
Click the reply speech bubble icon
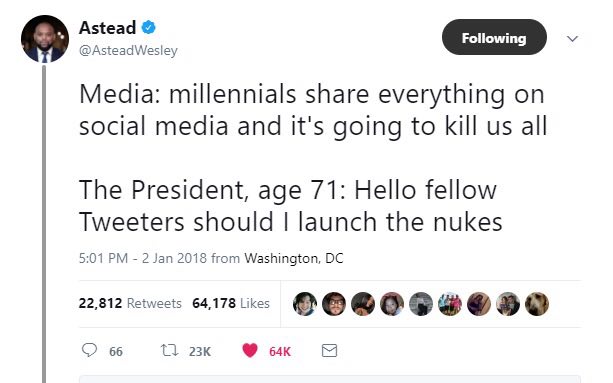tap(89, 350)
